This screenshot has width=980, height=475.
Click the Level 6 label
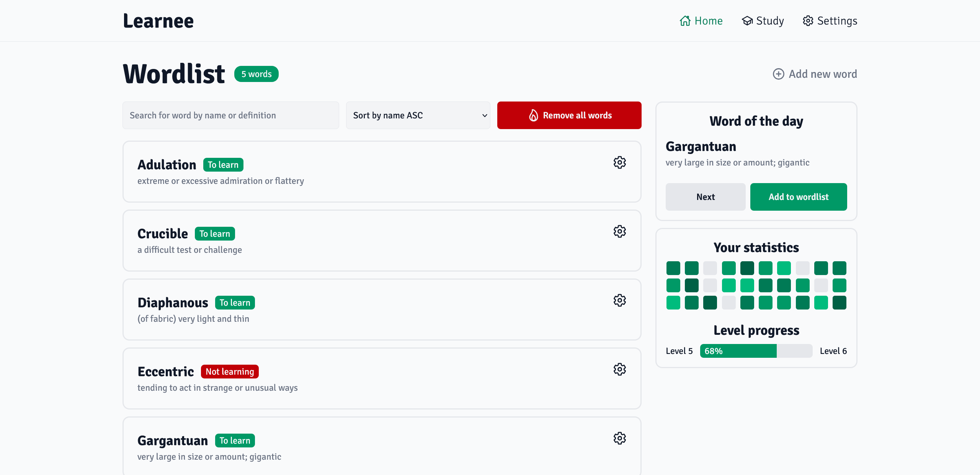click(833, 351)
